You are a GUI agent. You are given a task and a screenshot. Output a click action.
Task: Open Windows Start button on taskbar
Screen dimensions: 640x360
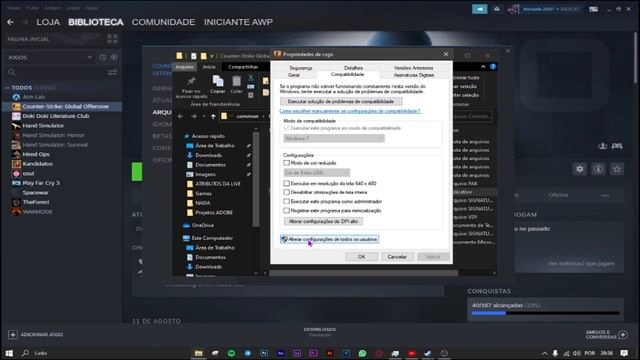[x=9, y=353]
